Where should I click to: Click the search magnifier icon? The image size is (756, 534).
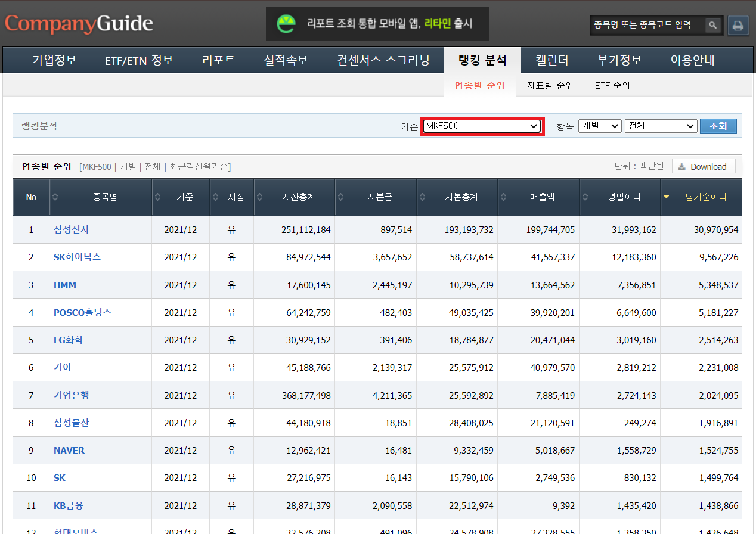pyautogui.click(x=712, y=26)
